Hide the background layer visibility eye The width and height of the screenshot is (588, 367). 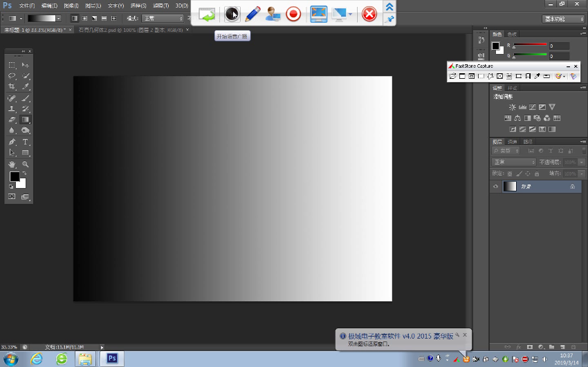[x=496, y=186]
